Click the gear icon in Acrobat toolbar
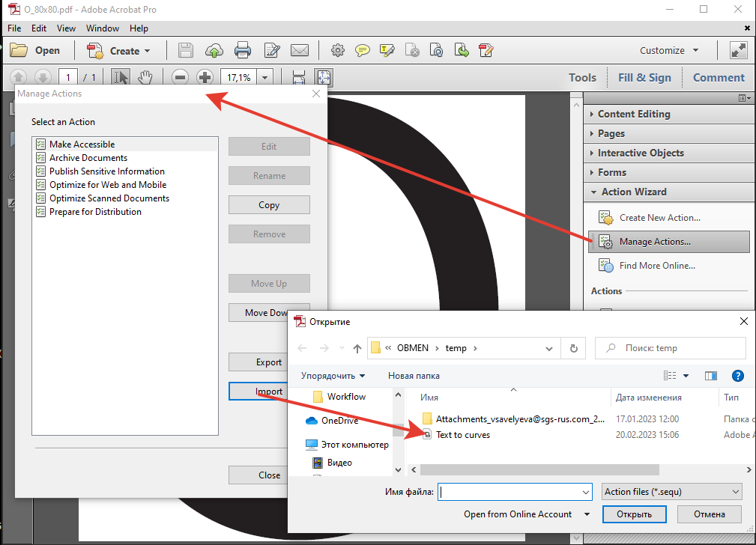The height and width of the screenshot is (545, 756). click(338, 50)
